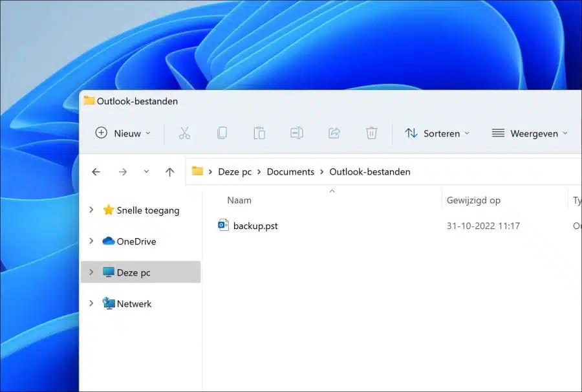Click the folder icon in address bar
This screenshot has width=582, height=392.
click(197, 171)
